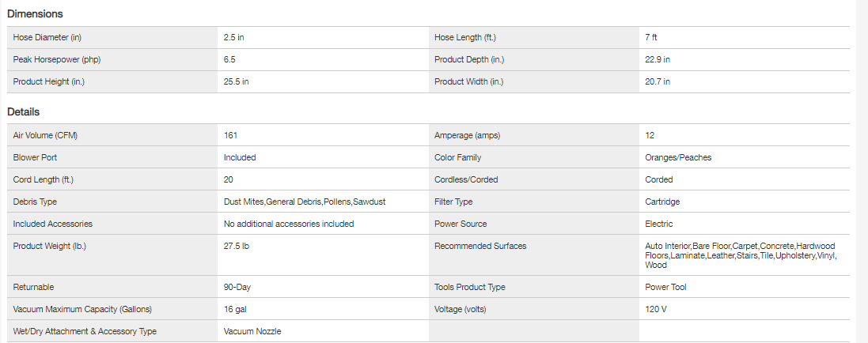
Task: Select the Product Height (in.) label
Action: [48, 81]
